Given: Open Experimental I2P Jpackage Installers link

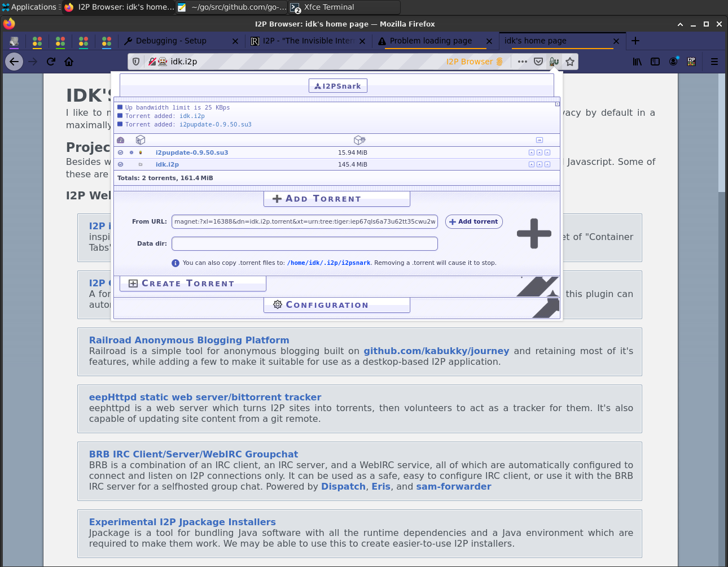Looking at the screenshot, I should tap(182, 522).
